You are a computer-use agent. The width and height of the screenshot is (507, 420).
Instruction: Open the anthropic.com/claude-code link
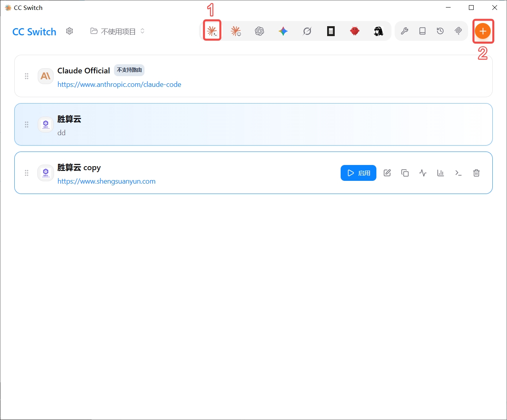[120, 84]
